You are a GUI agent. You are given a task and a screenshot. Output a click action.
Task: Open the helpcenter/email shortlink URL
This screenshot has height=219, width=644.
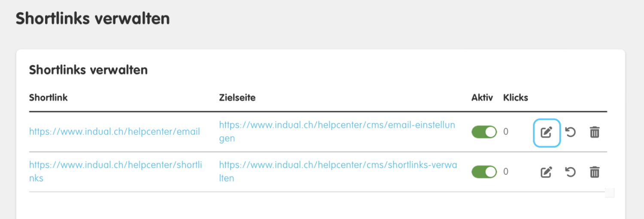115,132
